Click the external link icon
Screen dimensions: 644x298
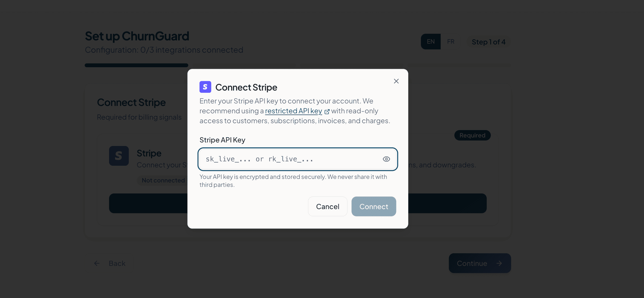pos(327,111)
